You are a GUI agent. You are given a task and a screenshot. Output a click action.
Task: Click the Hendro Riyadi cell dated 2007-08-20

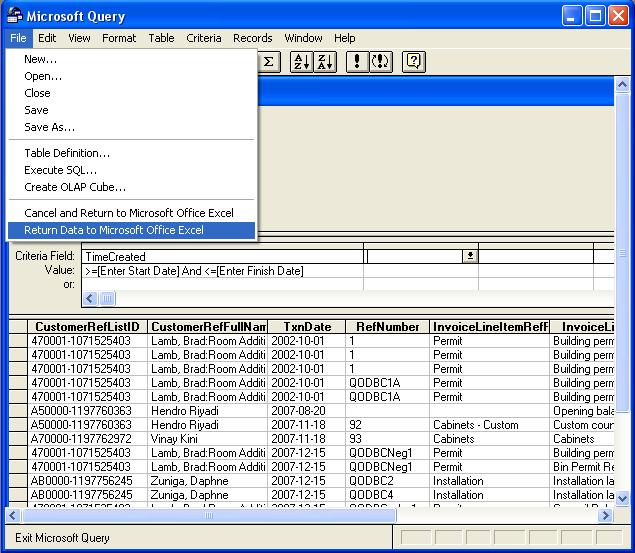pos(207,411)
